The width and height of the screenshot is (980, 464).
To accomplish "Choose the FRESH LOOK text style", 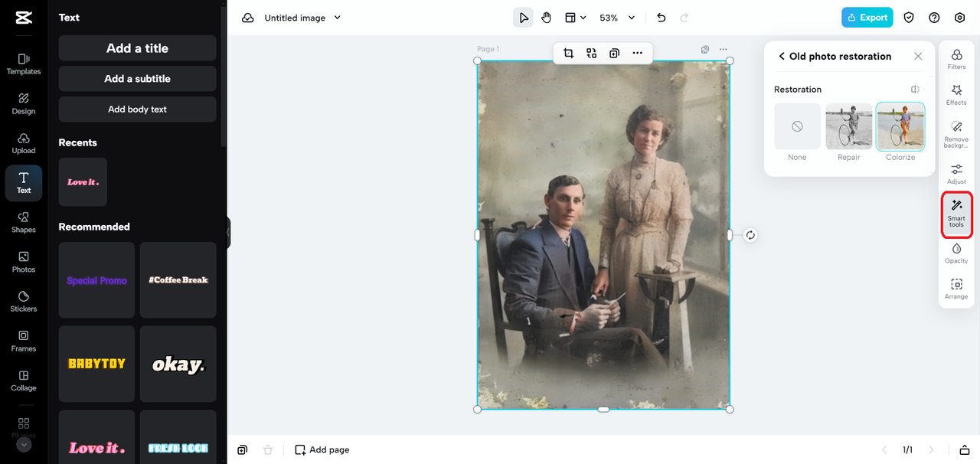I will point(178,437).
